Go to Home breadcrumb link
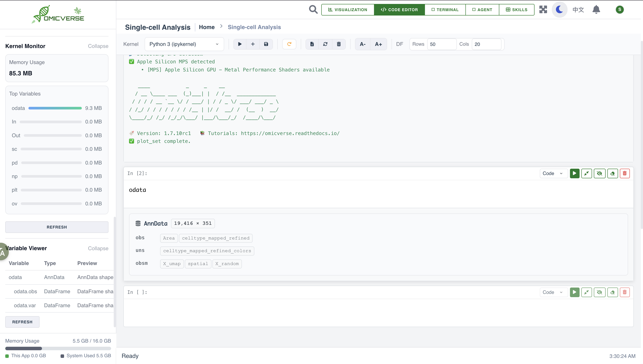 pyautogui.click(x=207, y=27)
